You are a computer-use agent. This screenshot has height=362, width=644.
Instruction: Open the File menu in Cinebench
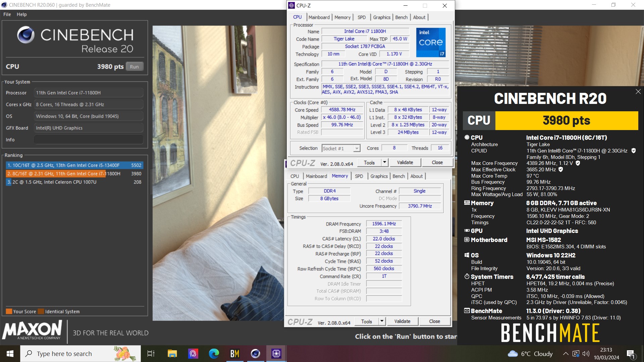point(7,14)
